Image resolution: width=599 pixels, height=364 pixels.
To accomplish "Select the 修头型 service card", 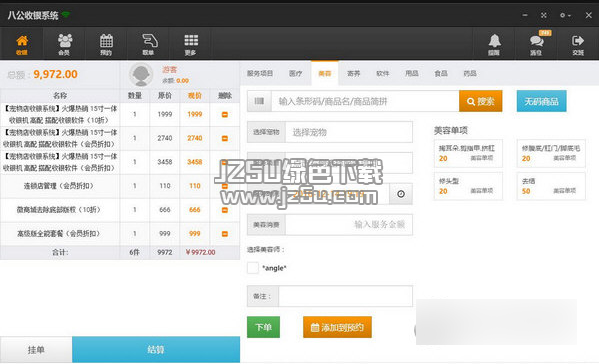I will [468, 186].
